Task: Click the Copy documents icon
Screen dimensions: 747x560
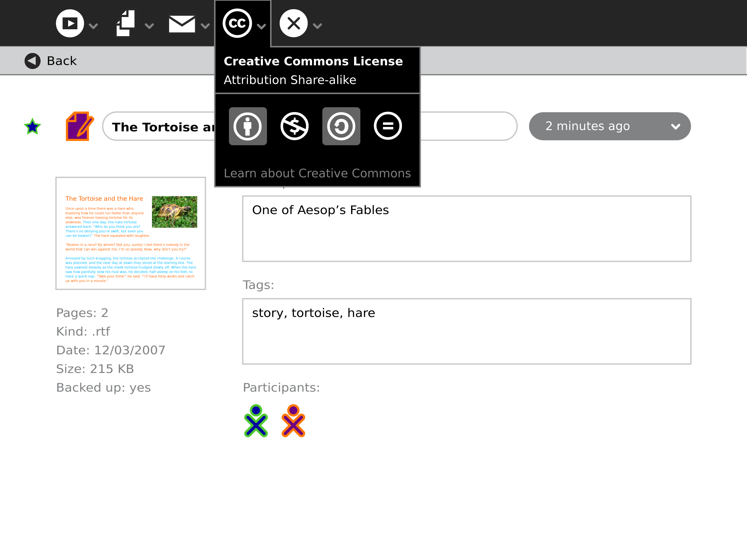Action: [x=125, y=23]
